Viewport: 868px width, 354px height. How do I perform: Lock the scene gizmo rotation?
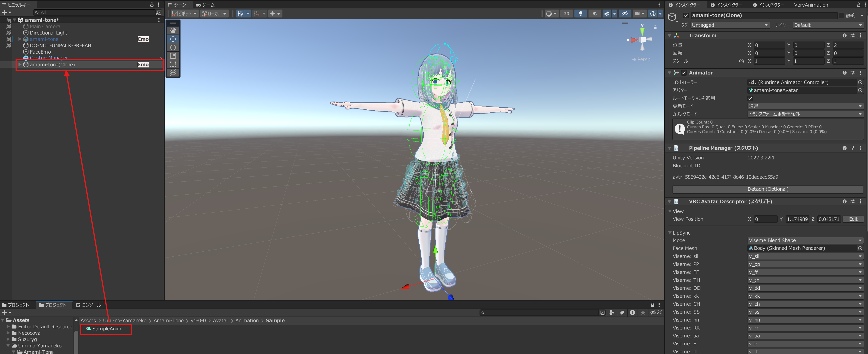pos(655,27)
